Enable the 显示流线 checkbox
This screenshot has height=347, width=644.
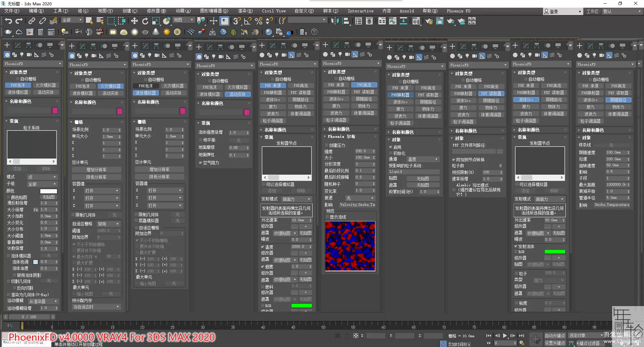pos(327,217)
